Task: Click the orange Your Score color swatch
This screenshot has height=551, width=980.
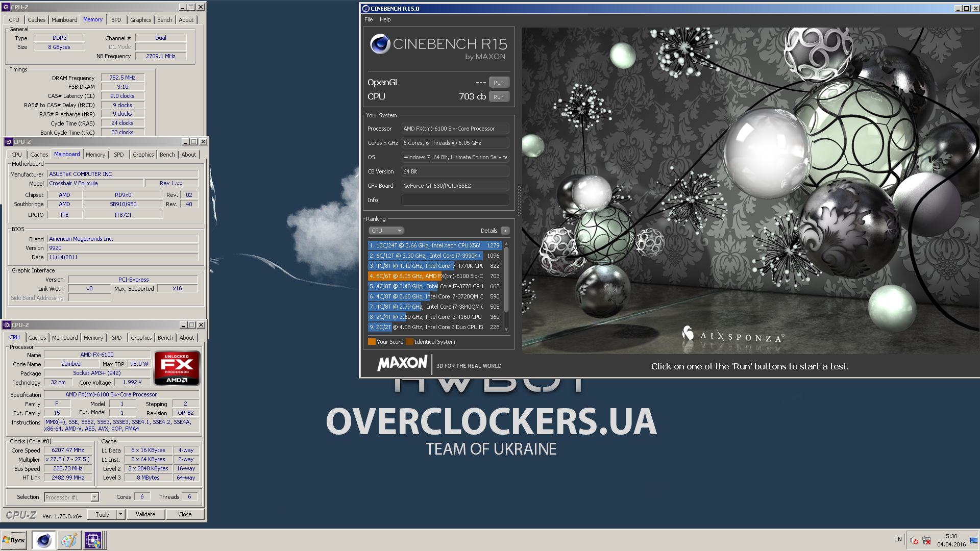Action: click(372, 342)
